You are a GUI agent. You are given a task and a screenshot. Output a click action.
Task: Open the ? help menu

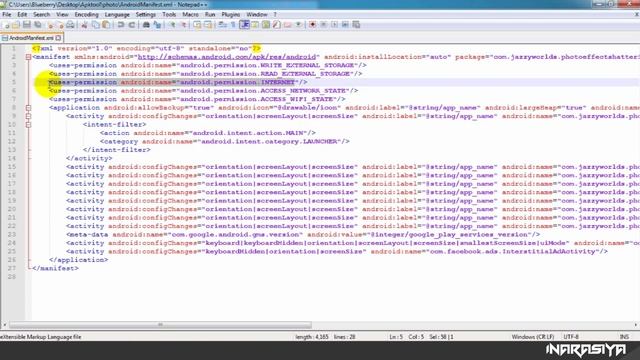[x=275, y=15]
